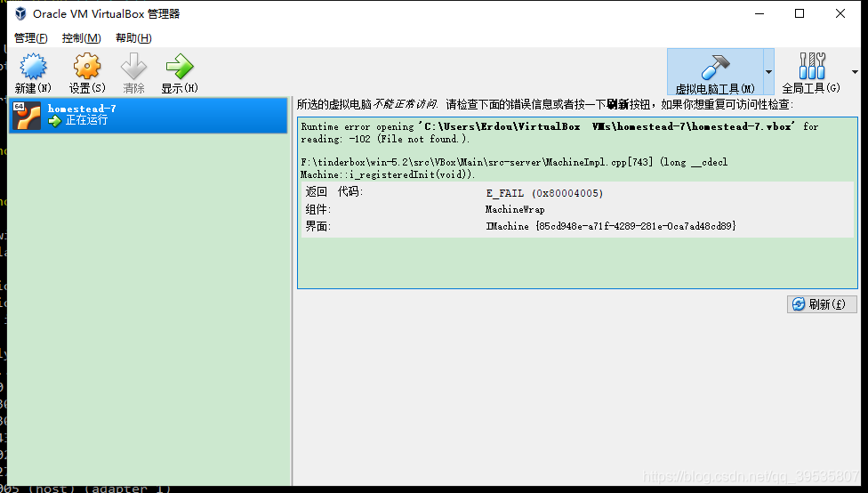
Task: Close the VirtualBox Manager window
Action: pos(840,14)
